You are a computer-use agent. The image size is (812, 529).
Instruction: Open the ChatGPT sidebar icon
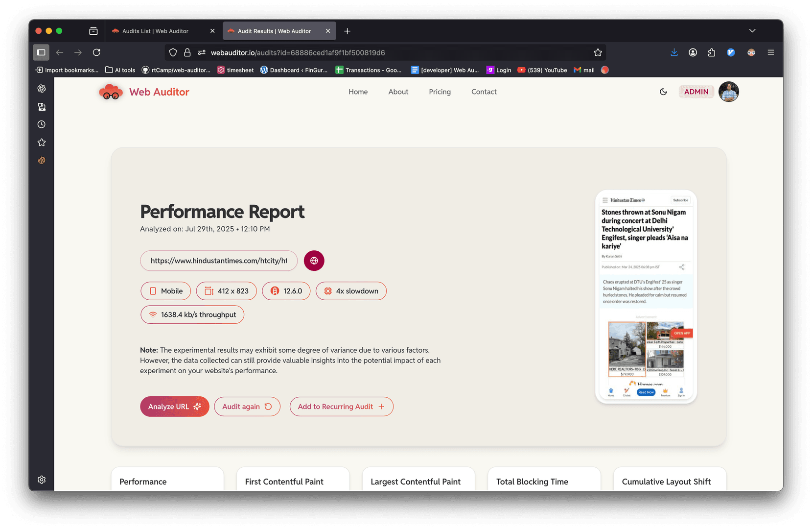click(x=41, y=88)
